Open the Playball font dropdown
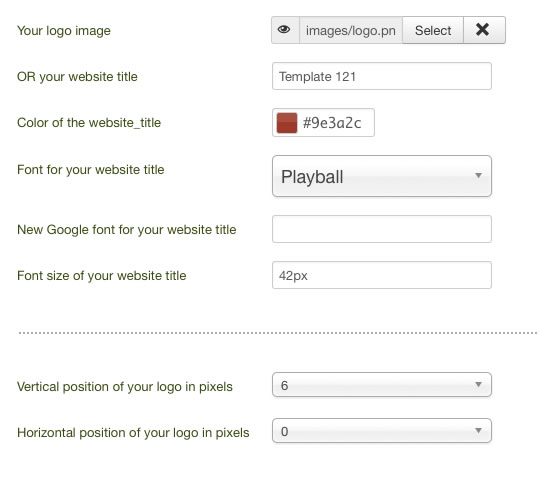The image size is (539, 488). (x=382, y=176)
